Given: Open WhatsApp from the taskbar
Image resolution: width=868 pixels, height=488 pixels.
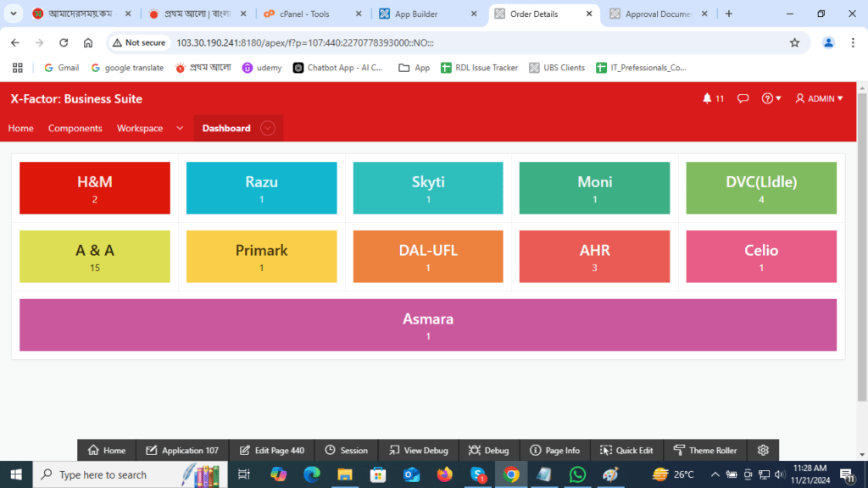Looking at the screenshot, I should pyautogui.click(x=577, y=474).
